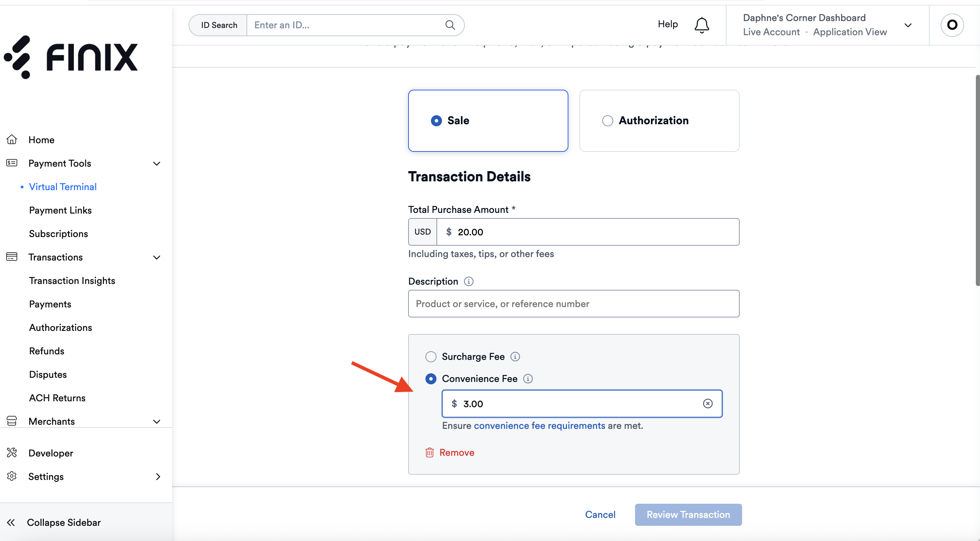980x541 pixels.
Task: Collapse the Payment Tools section chevron
Action: pyautogui.click(x=156, y=164)
